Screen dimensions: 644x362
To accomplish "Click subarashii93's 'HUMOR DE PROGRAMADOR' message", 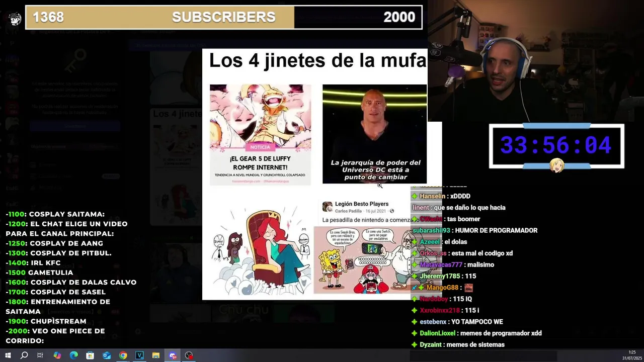I will point(496,231).
